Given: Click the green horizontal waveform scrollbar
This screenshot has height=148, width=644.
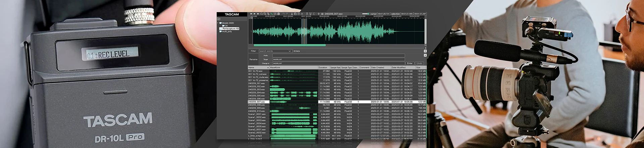Looking at the screenshot, I should click(289, 45).
